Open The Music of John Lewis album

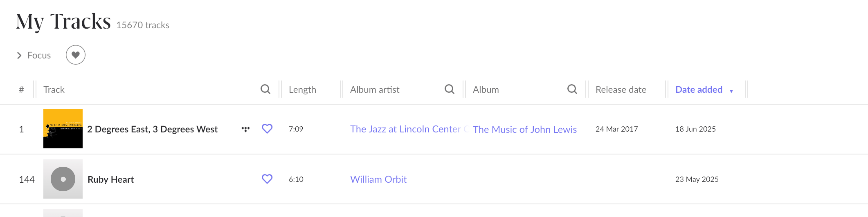[525, 130]
